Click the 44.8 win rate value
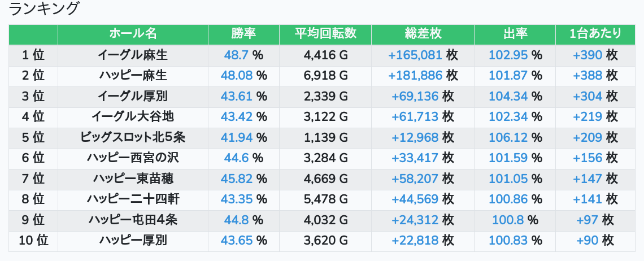This screenshot has width=644, height=261. (x=237, y=220)
